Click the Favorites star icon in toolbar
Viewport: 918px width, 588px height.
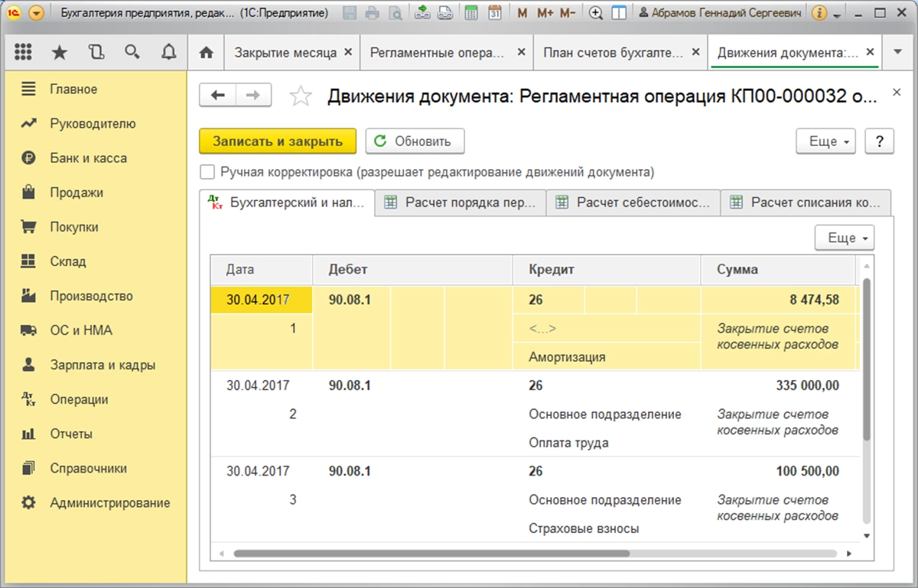59,52
